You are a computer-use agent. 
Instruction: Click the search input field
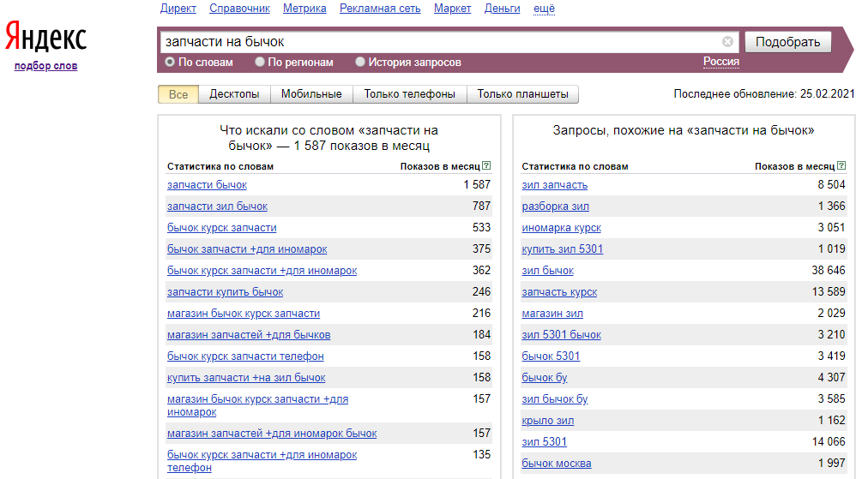tap(437, 41)
